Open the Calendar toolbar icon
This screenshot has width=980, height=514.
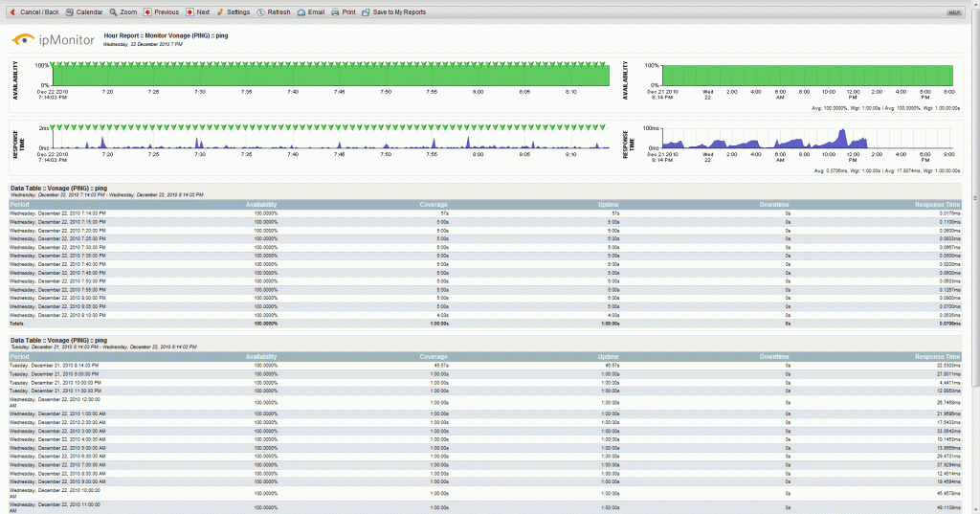point(69,11)
